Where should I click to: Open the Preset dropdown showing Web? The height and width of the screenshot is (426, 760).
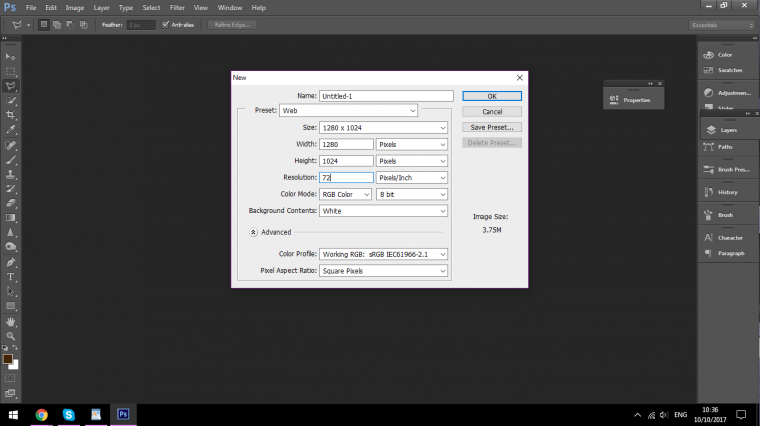348,110
